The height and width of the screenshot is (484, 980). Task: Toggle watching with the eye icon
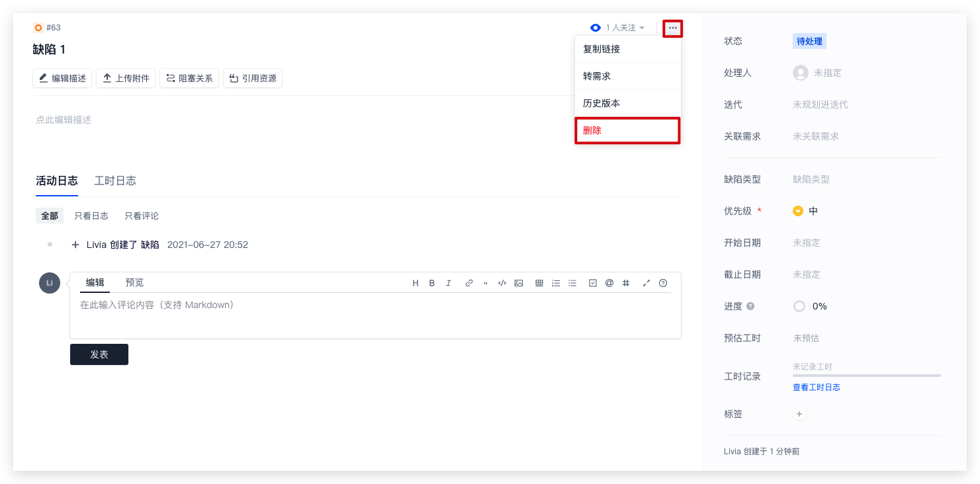tap(596, 28)
